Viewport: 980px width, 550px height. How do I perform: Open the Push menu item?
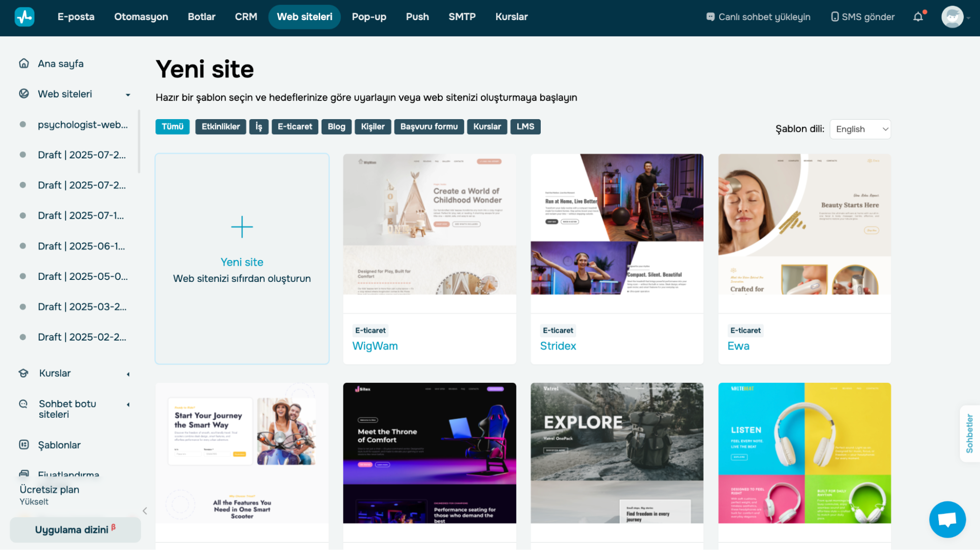(417, 16)
